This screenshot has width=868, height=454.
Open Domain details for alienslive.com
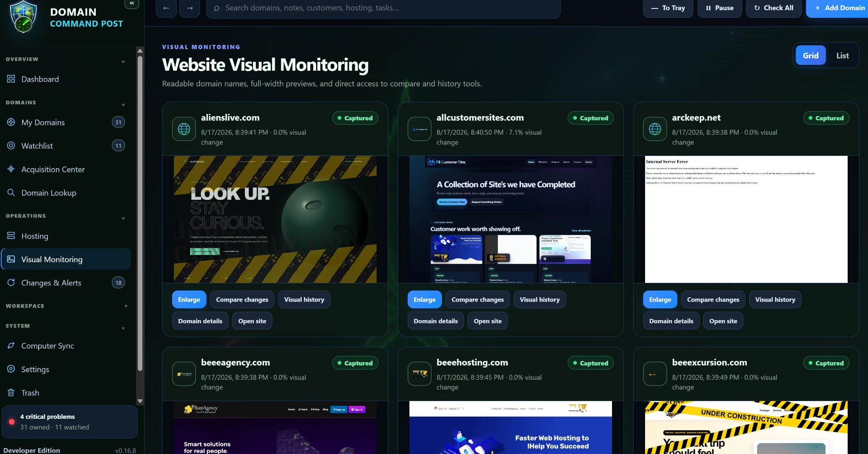[x=200, y=321]
